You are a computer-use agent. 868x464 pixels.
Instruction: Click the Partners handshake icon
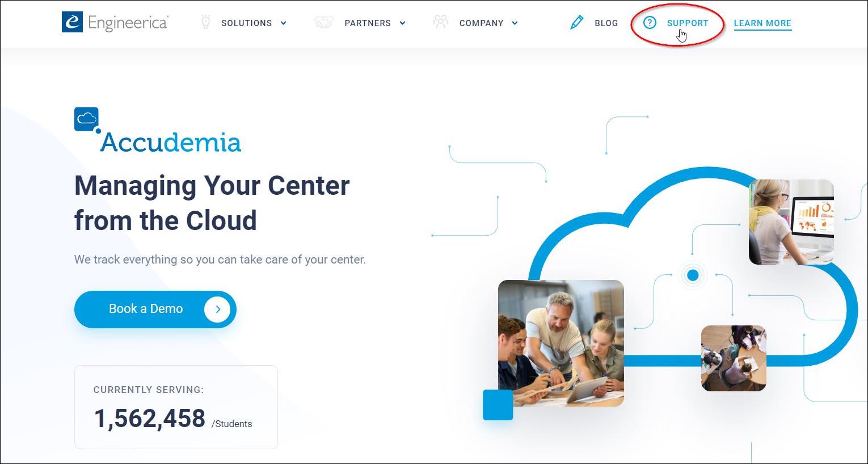point(324,23)
